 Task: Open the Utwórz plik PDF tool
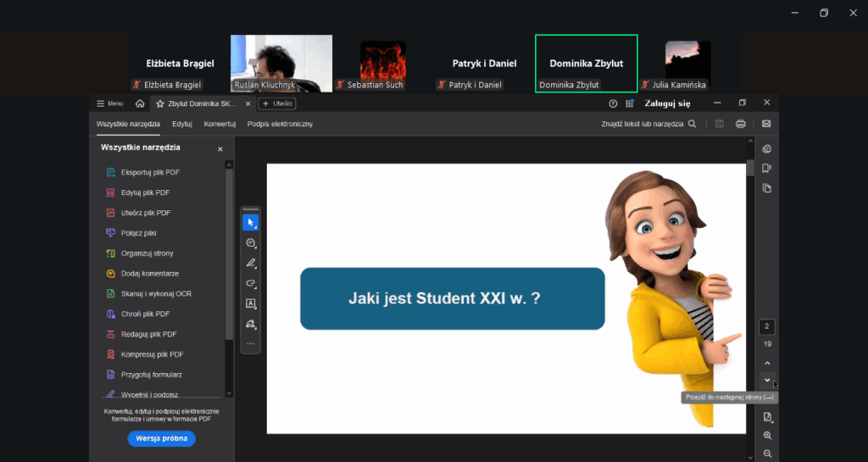138,213
